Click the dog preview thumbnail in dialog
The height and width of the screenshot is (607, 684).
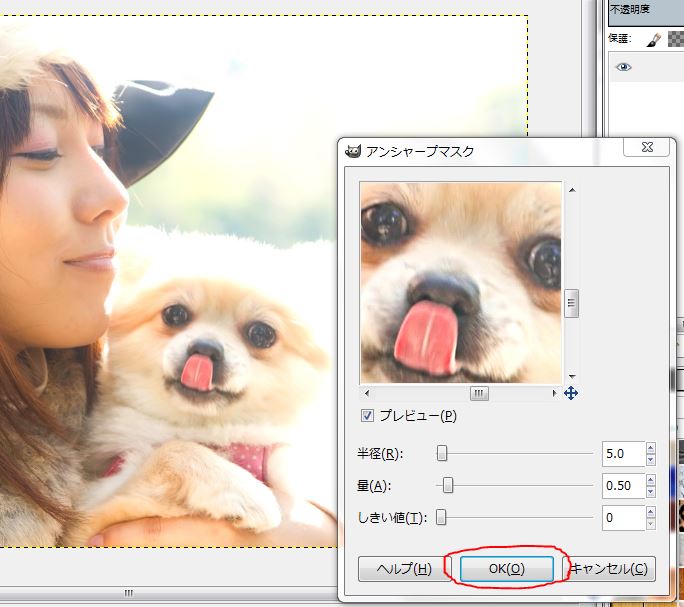click(x=462, y=283)
